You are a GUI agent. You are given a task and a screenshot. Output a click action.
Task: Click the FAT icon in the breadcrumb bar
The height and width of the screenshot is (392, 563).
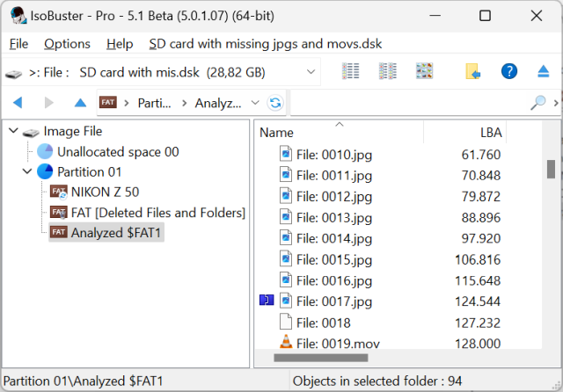pos(107,102)
